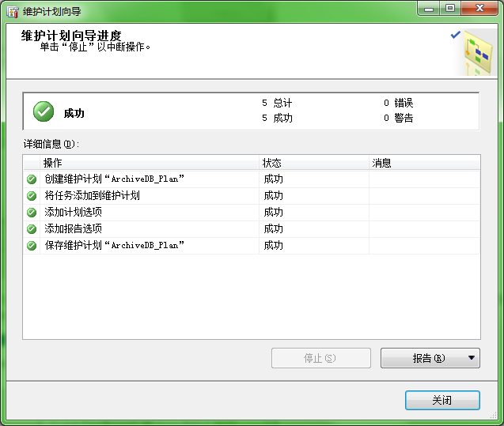Screen dimensions: 504x426
Task: Click the disabled 停止(S) button
Action: (x=320, y=358)
